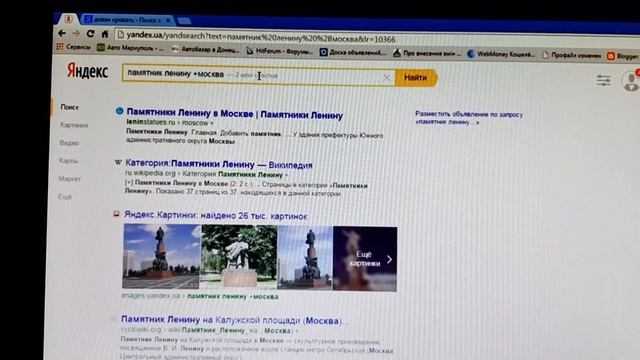Image resolution: width=640 pixels, height=360 pixels.
Task: Click the browser address bar URL
Action: coord(261,37)
